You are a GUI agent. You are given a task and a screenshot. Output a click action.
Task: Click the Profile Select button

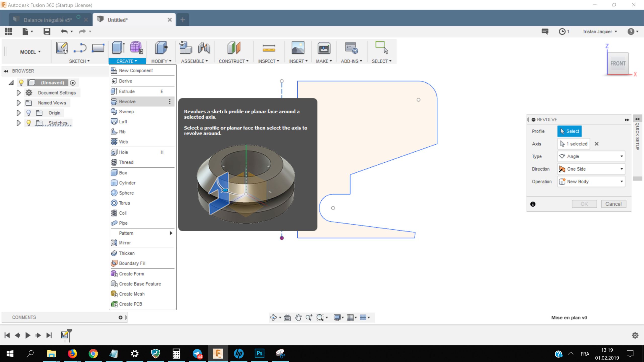(570, 131)
